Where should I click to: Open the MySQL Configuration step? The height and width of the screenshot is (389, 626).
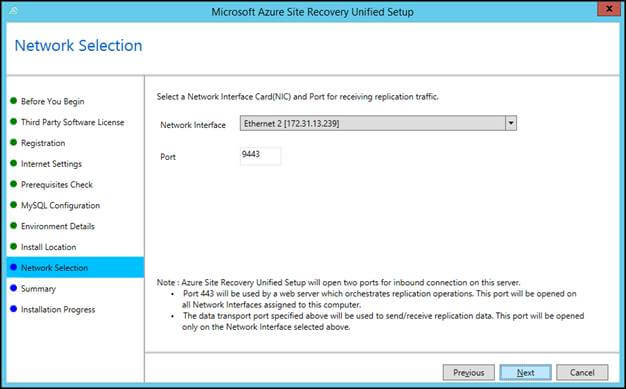(x=60, y=205)
